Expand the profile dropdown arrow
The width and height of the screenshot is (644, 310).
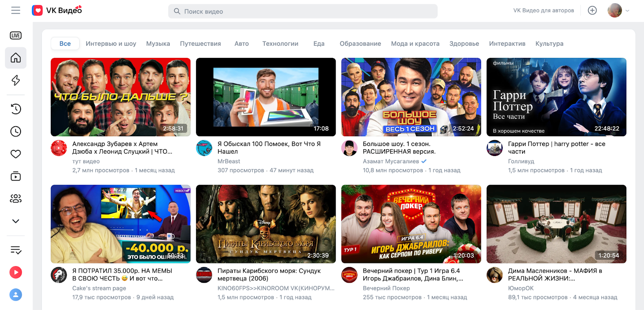[627, 11]
